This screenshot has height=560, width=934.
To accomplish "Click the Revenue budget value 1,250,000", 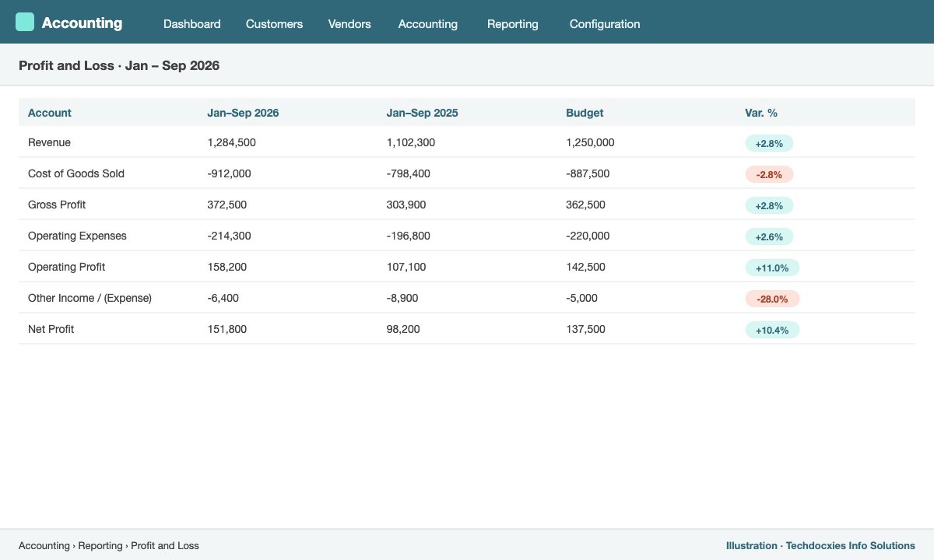I will point(590,142).
